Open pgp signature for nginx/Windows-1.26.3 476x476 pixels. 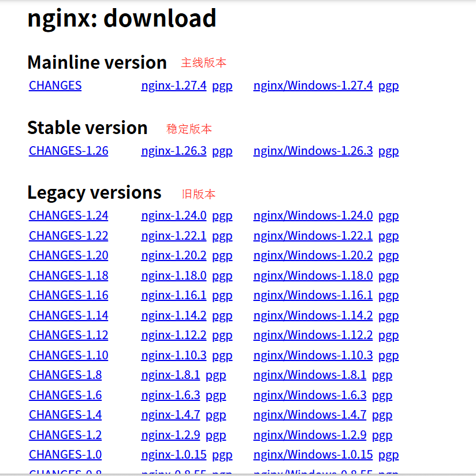pos(388,150)
